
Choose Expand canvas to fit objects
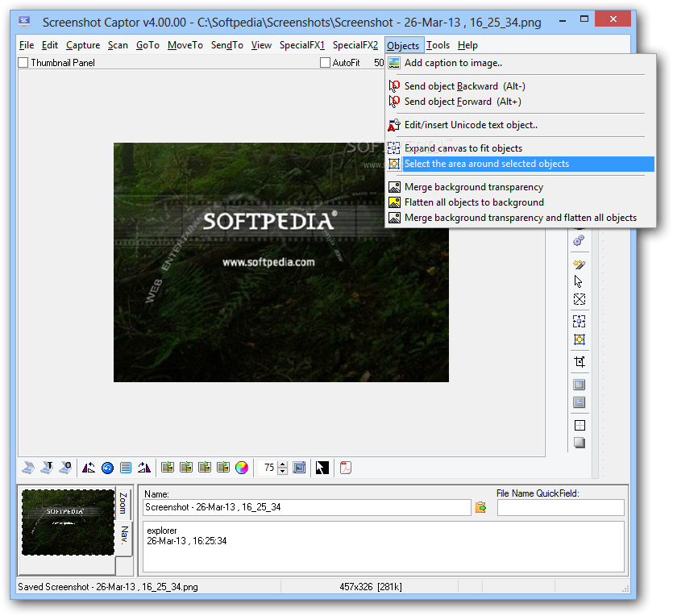(x=520, y=148)
